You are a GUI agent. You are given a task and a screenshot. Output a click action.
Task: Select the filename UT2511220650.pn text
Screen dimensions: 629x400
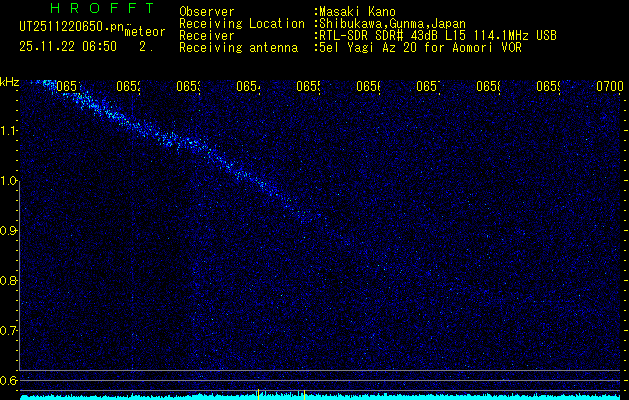click(x=72, y=27)
